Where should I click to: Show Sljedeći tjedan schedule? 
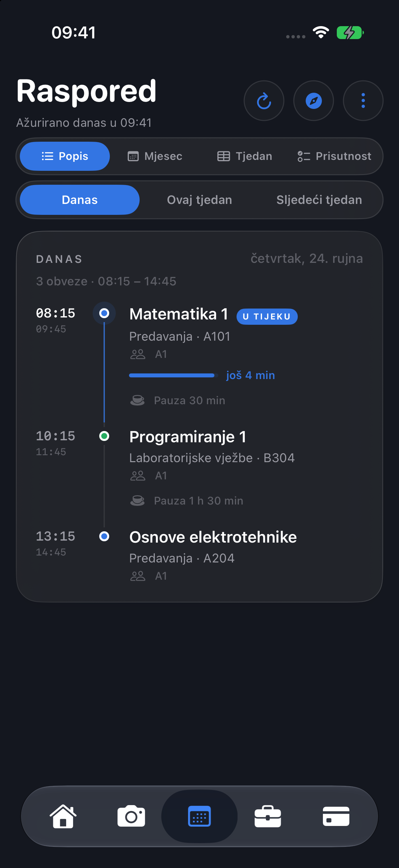(x=319, y=200)
